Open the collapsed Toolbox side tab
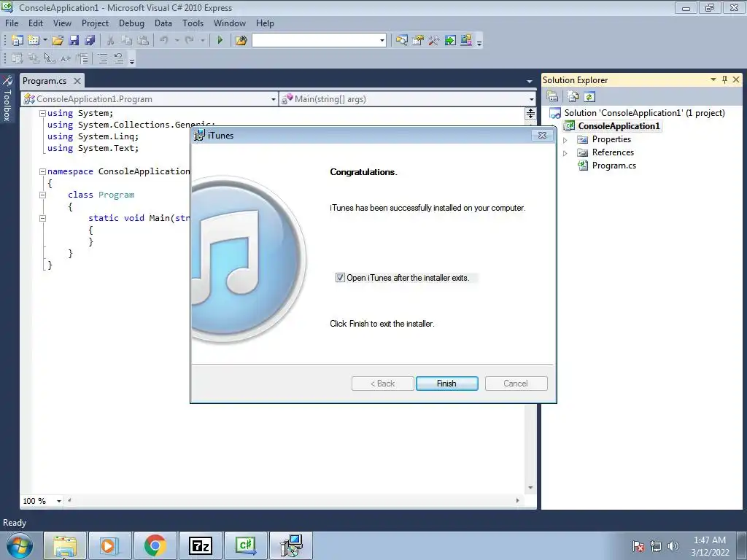The image size is (747, 560). 7,99
